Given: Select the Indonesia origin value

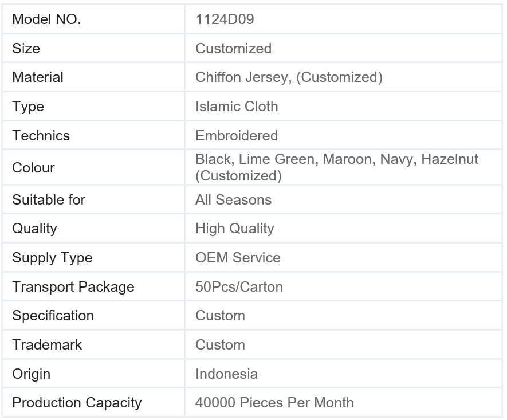Looking at the screenshot, I should coord(226,374).
